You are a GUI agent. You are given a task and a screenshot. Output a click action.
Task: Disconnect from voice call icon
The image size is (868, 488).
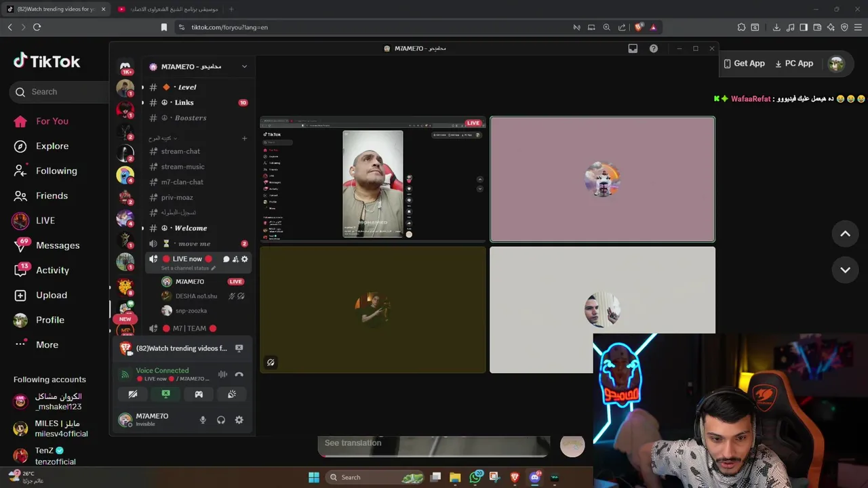(x=239, y=374)
